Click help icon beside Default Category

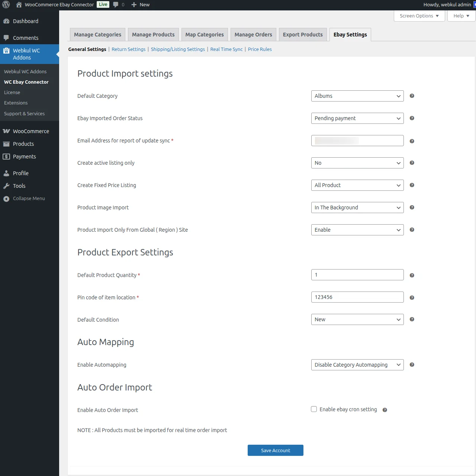coord(412,96)
